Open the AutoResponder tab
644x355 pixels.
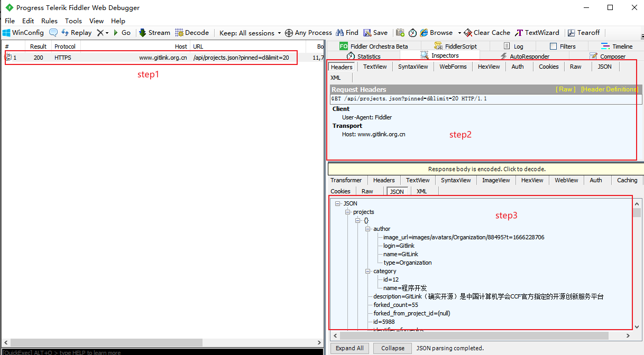point(525,56)
